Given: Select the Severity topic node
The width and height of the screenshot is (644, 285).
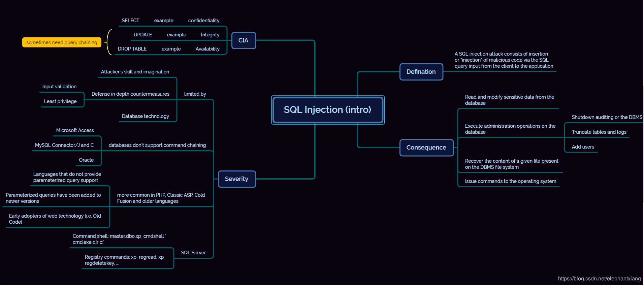Looking at the screenshot, I should click(x=236, y=179).
